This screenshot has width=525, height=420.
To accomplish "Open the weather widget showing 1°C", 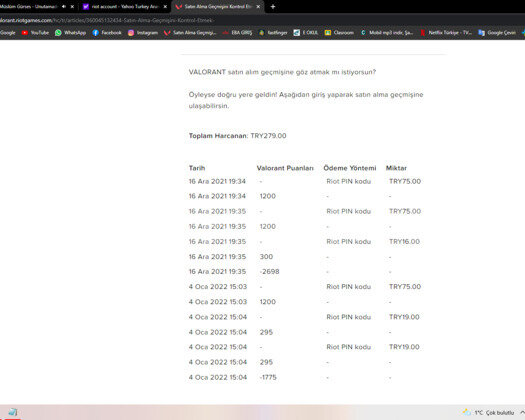I will (488, 412).
